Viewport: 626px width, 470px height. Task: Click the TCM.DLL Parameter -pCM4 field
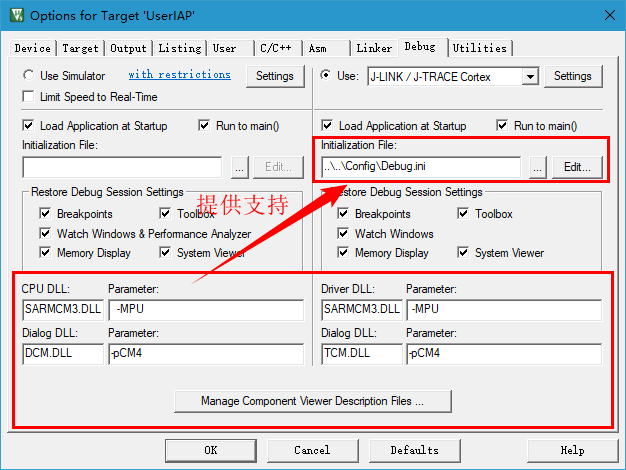504,354
